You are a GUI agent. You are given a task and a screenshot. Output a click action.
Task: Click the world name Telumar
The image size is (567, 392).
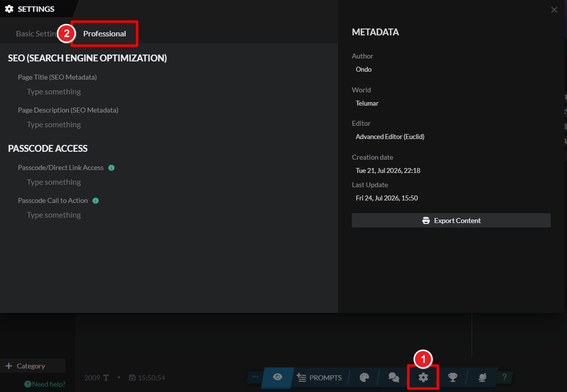367,104
